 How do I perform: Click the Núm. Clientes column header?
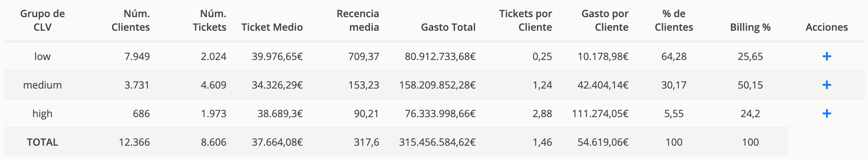point(131,20)
